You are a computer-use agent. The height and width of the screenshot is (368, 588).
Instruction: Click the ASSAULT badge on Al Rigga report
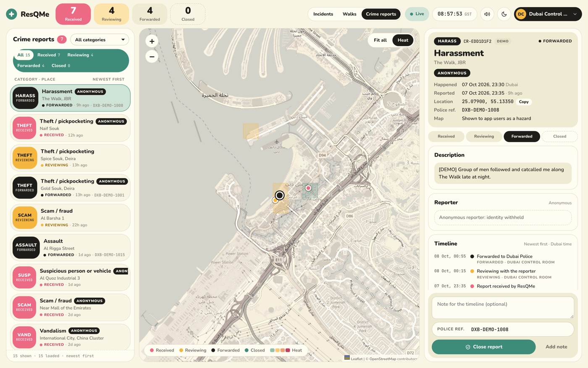(x=26, y=247)
